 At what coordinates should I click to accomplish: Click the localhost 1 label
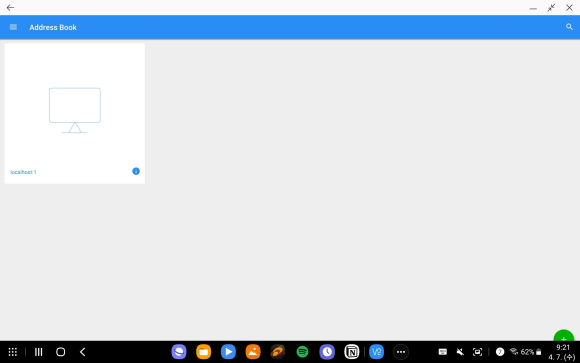pos(23,172)
